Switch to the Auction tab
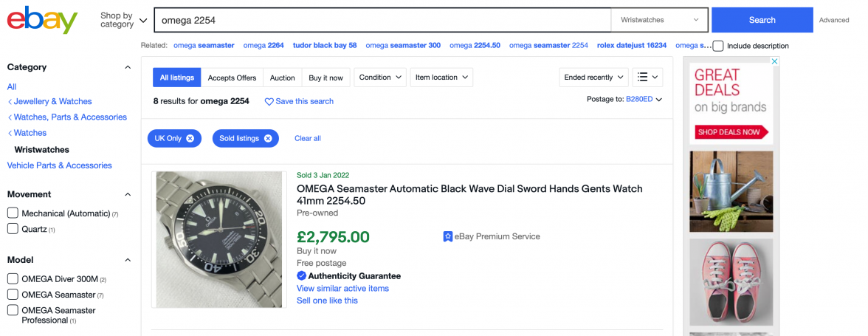 click(x=282, y=78)
